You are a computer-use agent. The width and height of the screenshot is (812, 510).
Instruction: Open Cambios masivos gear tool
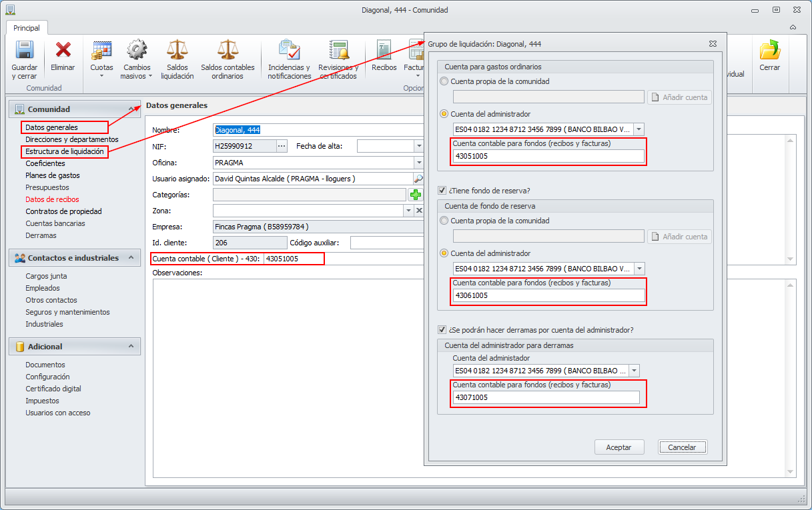(137, 50)
